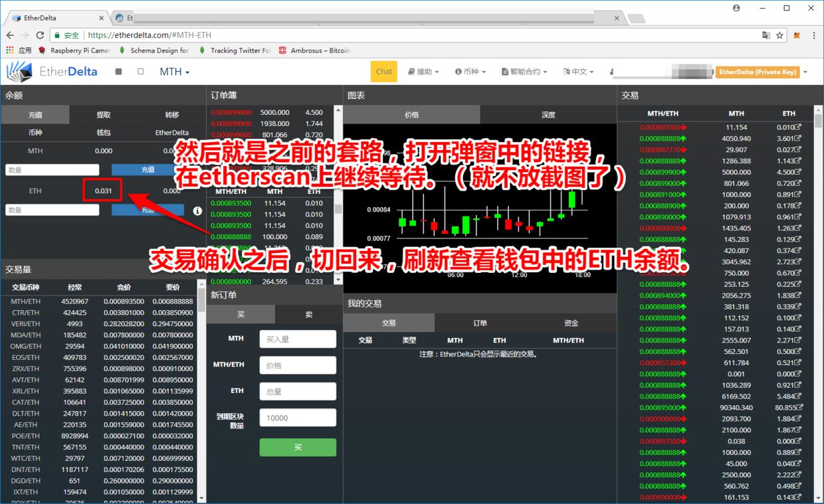Open the Schema Design bookmark
The width and height of the screenshot is (824, 504).
click(x=154, y=50)
